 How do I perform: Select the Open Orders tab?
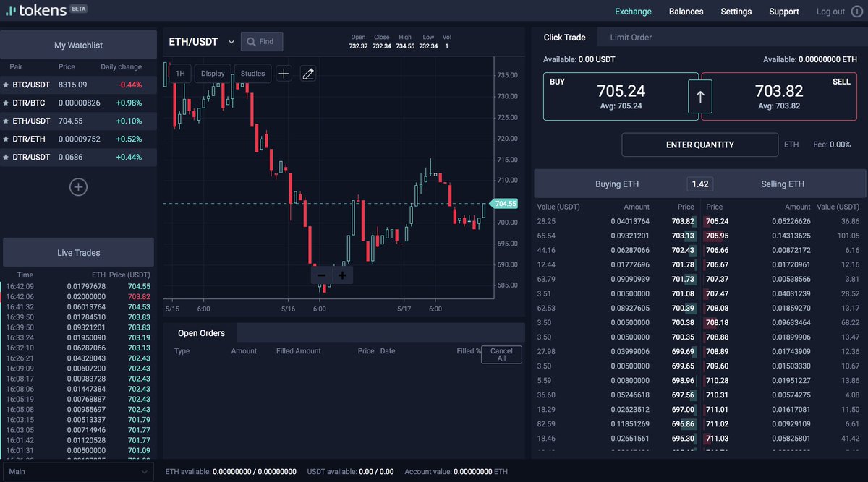(201, 333)
